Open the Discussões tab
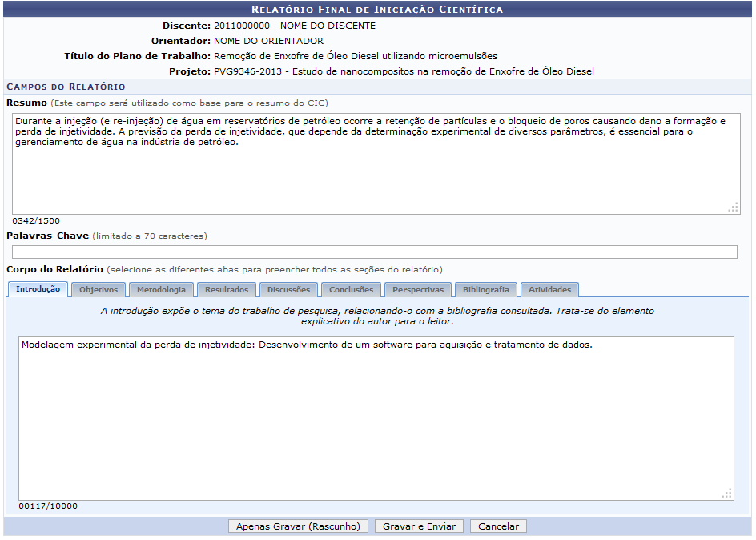The width and height of the screenshot is (756, 540). click(x=289, y=290)
